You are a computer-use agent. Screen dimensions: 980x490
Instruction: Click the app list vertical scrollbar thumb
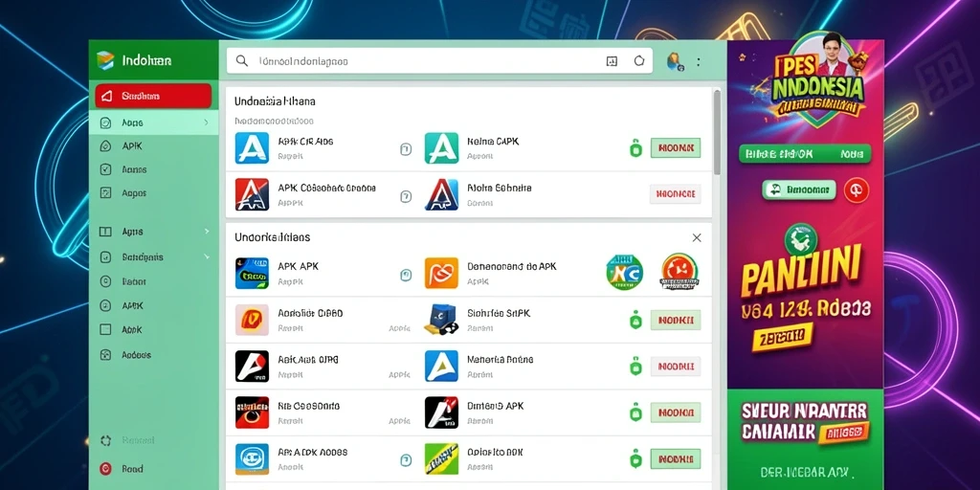pyautogui.click(x=718, y=132)
